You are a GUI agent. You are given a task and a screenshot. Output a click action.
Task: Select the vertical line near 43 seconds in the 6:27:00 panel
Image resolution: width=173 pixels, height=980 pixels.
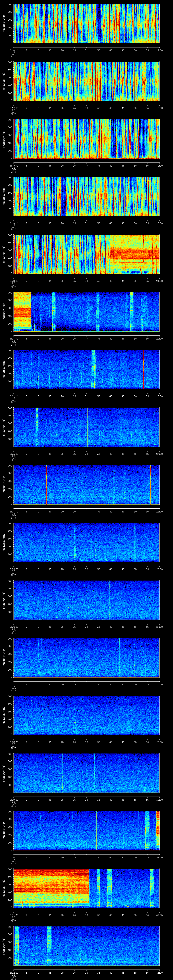[120, 658]
